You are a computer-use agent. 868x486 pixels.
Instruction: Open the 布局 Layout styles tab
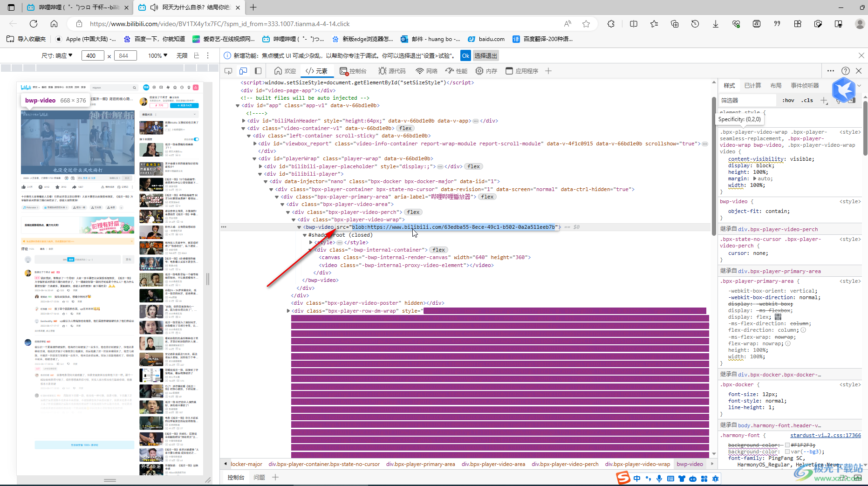776,85
